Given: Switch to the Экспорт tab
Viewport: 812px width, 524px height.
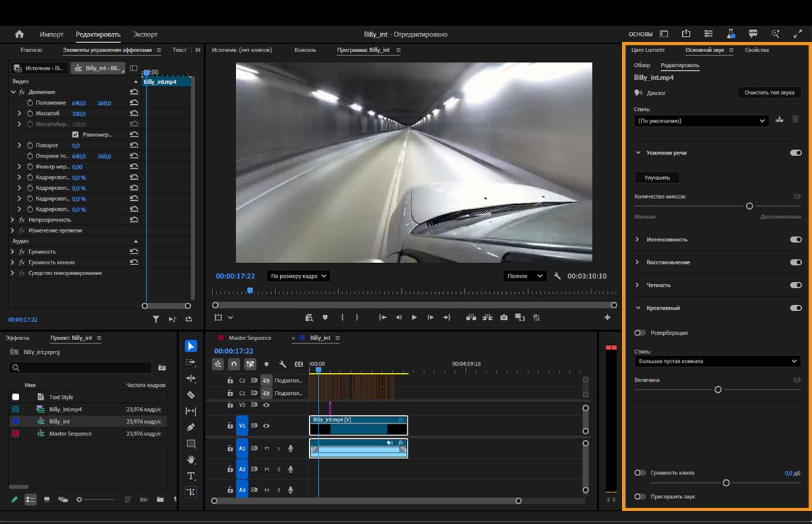Looking at the screenshot, I should [x=144, y=34].
